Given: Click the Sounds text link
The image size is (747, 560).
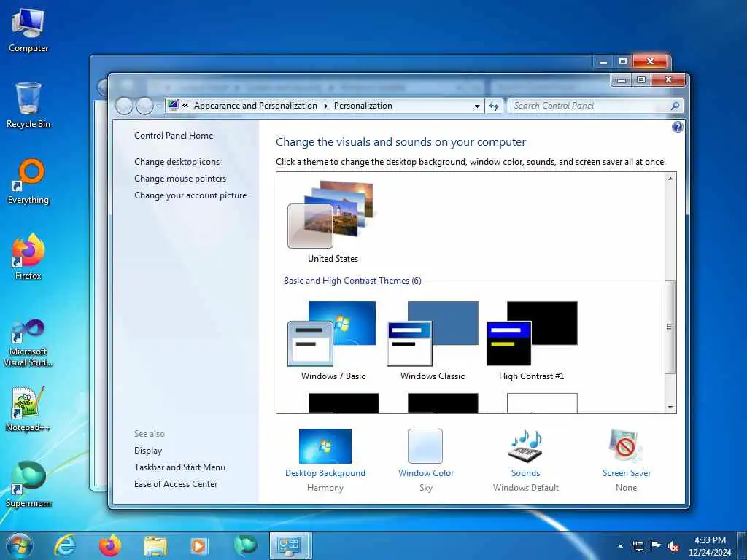Looking at the screenshot, I should pos(525,472).
